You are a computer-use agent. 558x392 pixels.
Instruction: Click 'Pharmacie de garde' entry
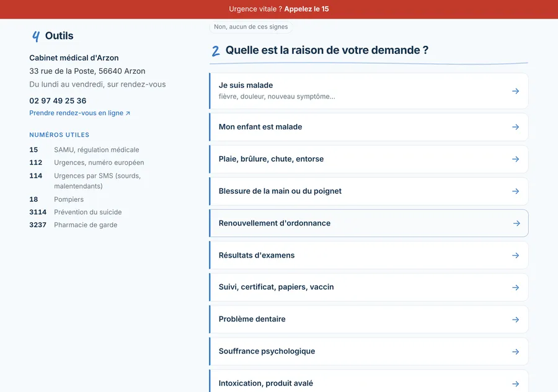point(86,225)
